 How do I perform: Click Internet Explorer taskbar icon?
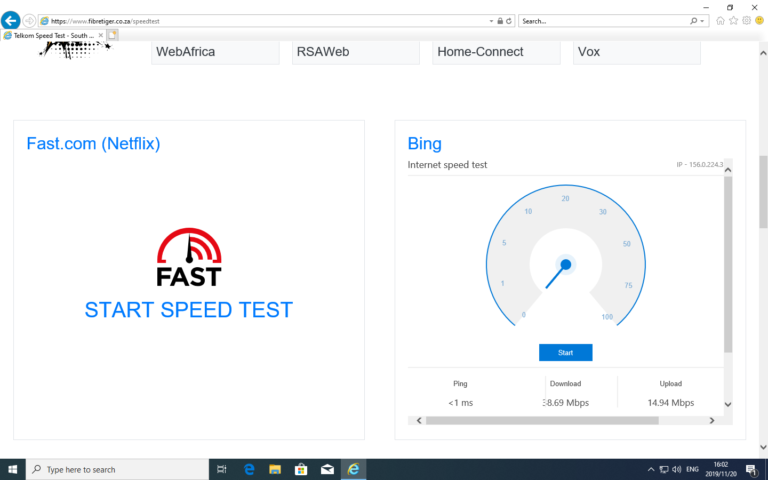point(353,469)
